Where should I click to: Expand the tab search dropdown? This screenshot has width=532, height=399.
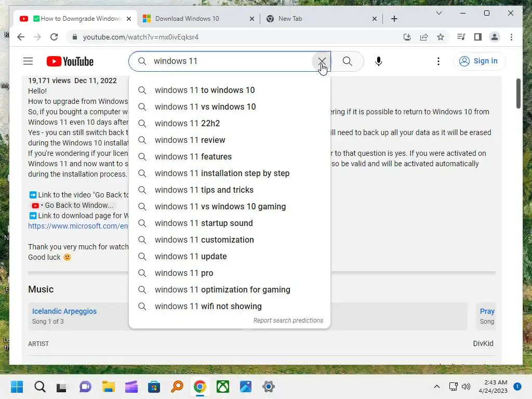click(x=438, y=13)
